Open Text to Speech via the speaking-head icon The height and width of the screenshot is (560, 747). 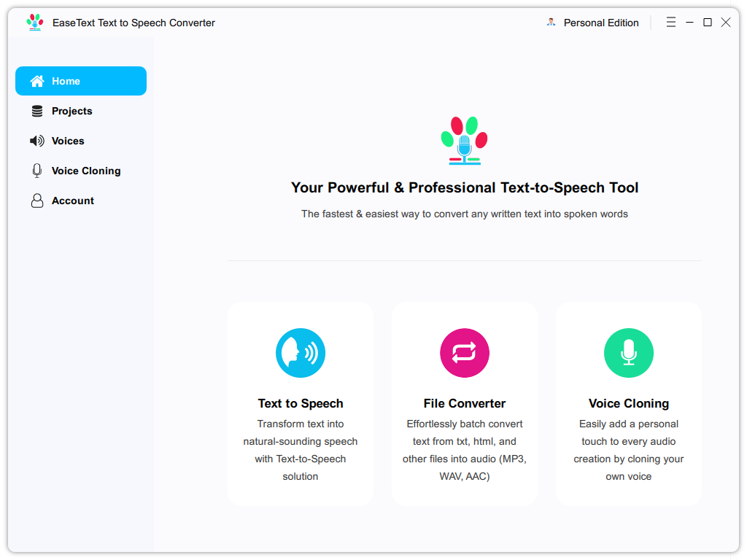[301, 353]
